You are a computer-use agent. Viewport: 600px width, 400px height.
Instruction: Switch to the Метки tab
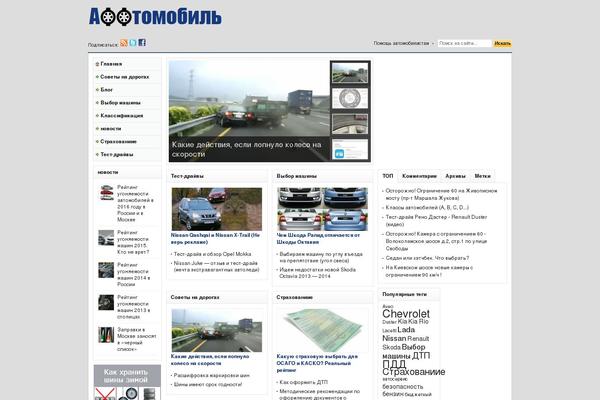483,175
